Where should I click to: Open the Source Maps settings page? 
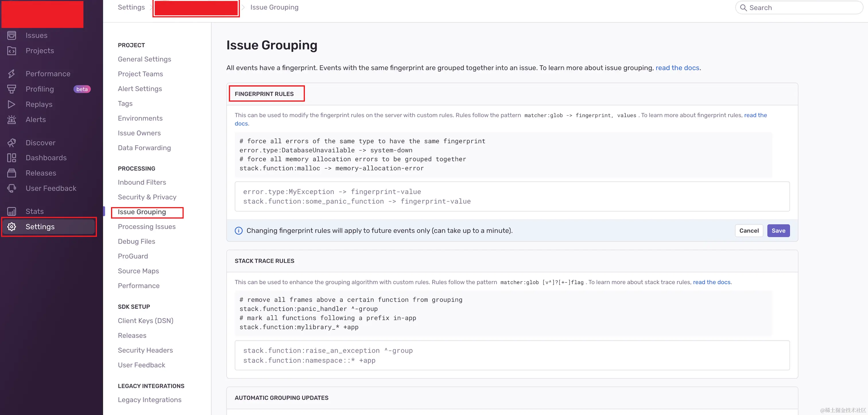(138, 271)
